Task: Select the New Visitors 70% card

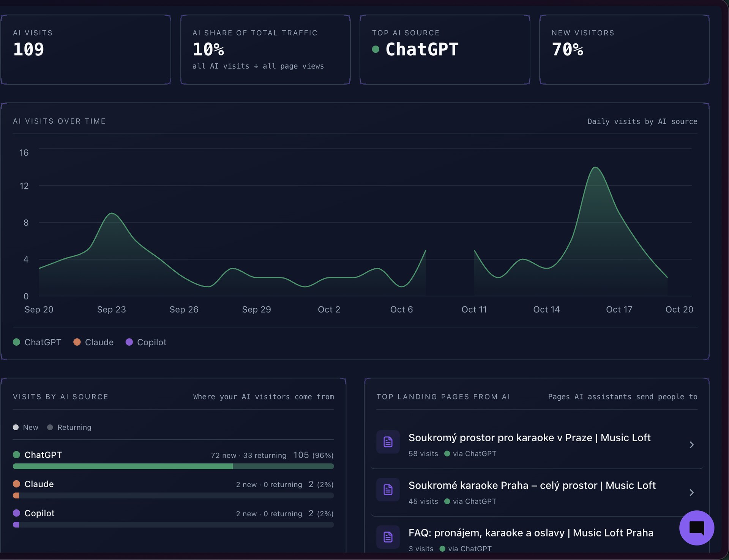Action: [x=625, y=50]
